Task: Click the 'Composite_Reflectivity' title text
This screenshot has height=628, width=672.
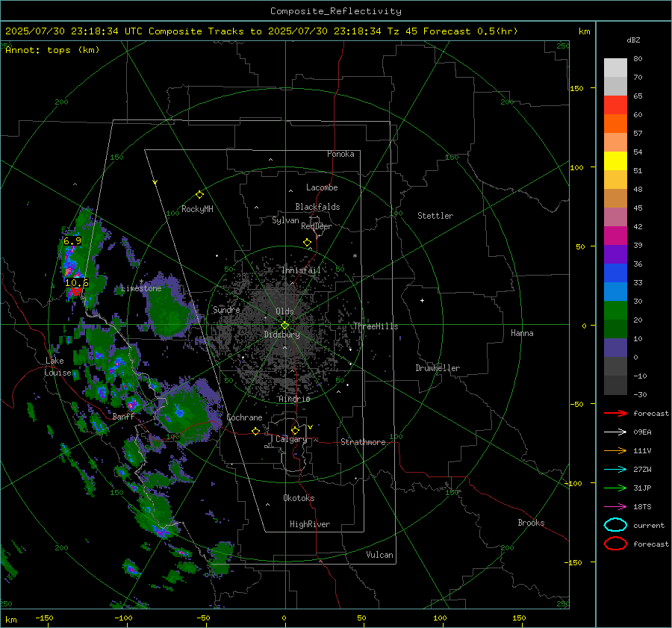Action: (336, 11)
